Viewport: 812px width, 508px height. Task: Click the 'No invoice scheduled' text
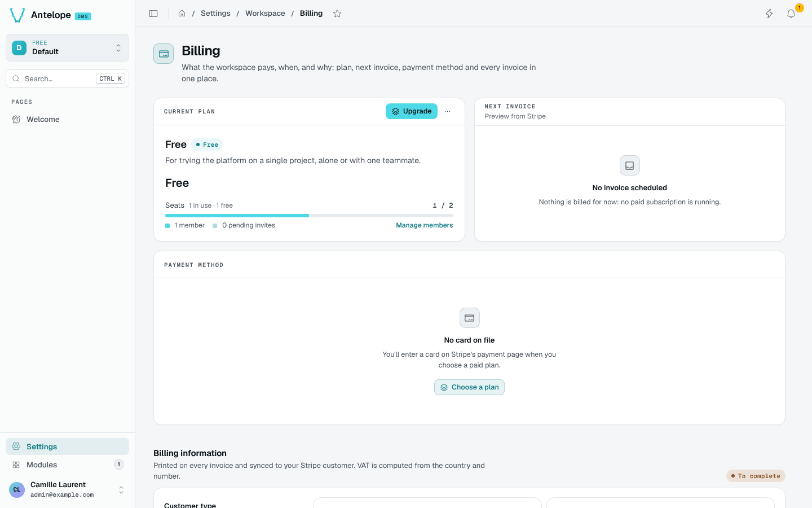point(630,188)
